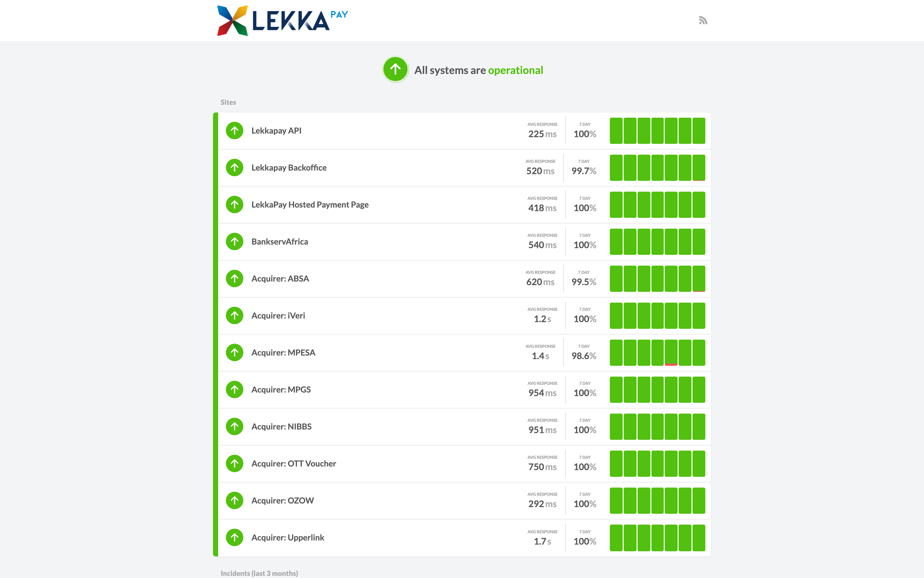Image resolution: width=924 pixels, height=578 pixels.
Task: Click the Acquirer: ABSA up-status icon
Action: click(x=234, y=279)
